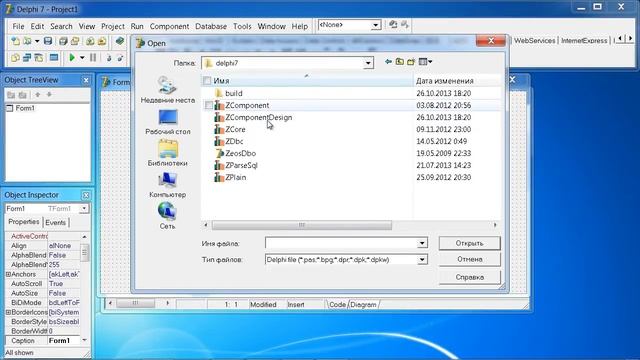Image resolution: width=640 pixels, height=360 pixels.
Task: Click the Step Over debug icon
Action: (120, 58)
